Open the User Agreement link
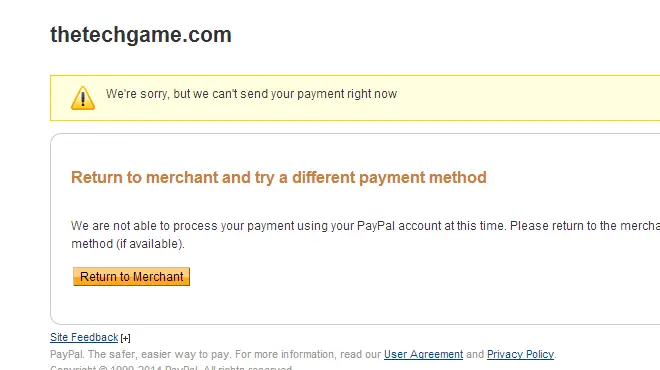 tap(423, 354)
